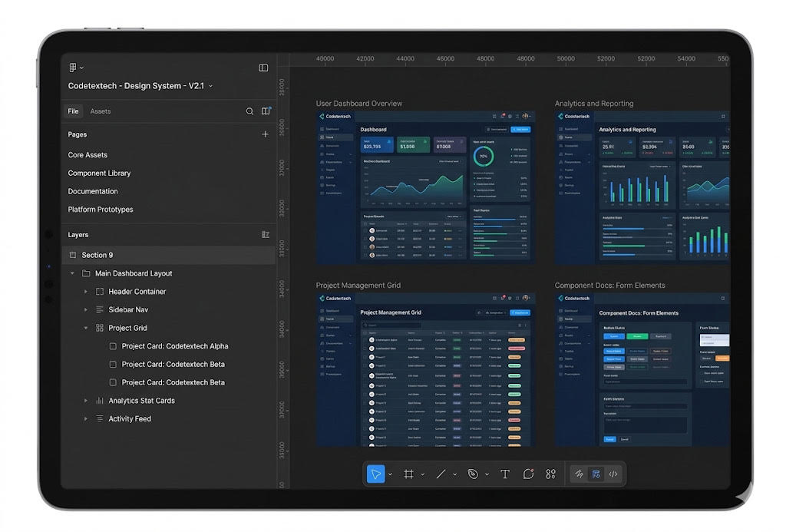Image resolution: width=786 pixels, height=532 pixels.
Task: Select the Line tool
Action: [x=441, y=474]
